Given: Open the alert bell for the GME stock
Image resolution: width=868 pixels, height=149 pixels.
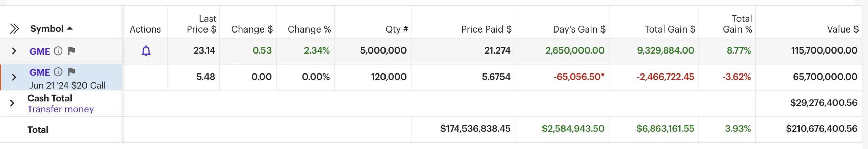Looking at the screenshot, I should tap(146, 51).
